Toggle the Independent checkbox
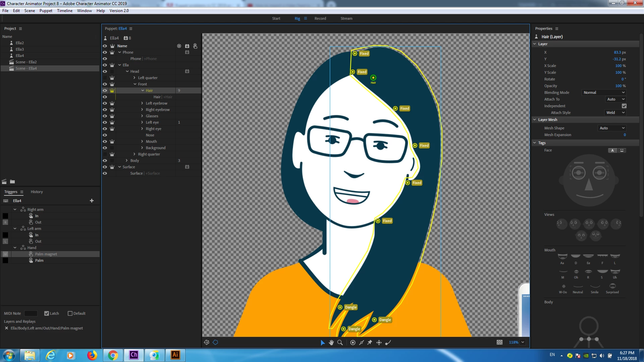644x362 pixels. (624, 106)
